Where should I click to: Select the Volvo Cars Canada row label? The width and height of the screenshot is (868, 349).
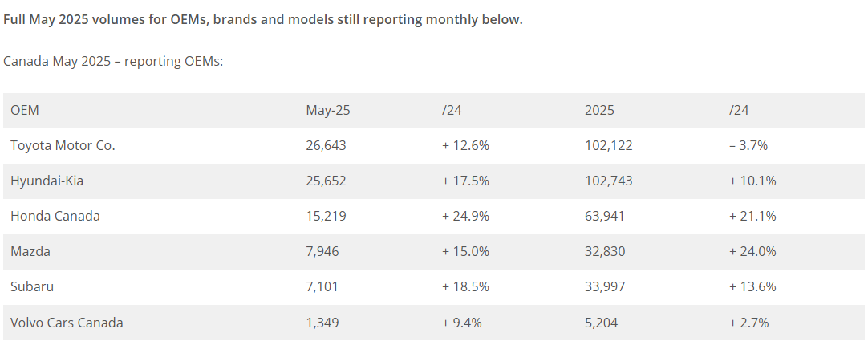point(67,323)
